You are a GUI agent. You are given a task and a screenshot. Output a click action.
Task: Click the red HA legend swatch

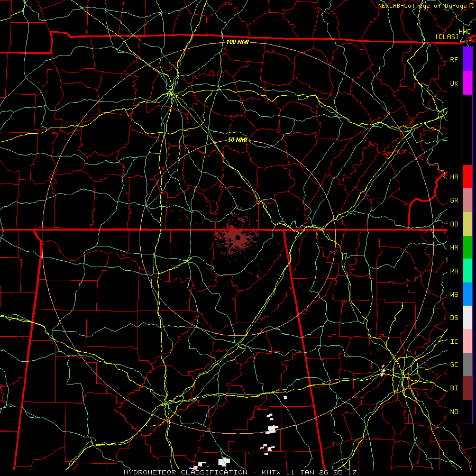467,177
